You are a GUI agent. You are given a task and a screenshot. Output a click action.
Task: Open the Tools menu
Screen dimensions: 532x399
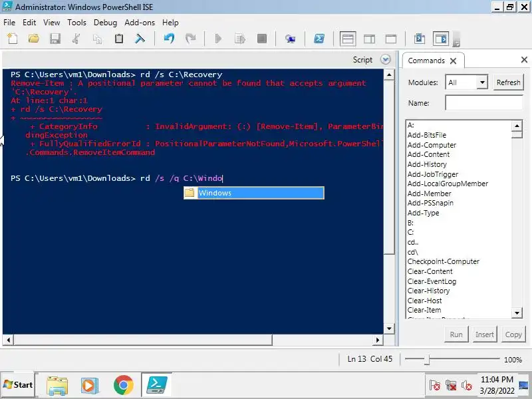(x=76, y=23)
